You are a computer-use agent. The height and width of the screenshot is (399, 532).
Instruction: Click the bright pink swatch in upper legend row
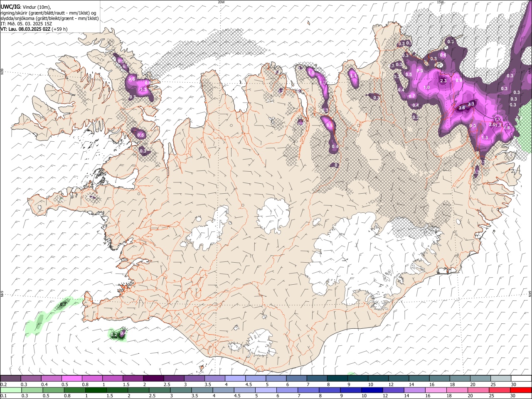coord(72,379)
